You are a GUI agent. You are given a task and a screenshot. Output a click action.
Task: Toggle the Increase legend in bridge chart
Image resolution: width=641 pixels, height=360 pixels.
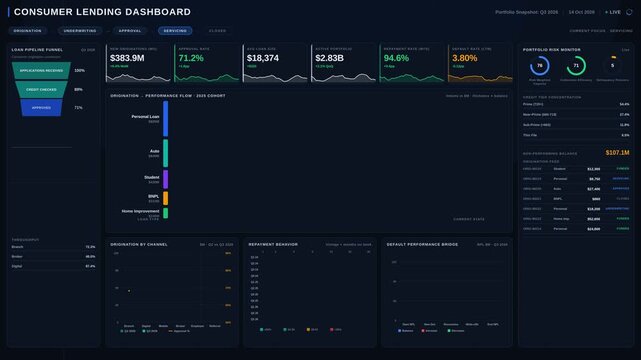coord(430,331)
